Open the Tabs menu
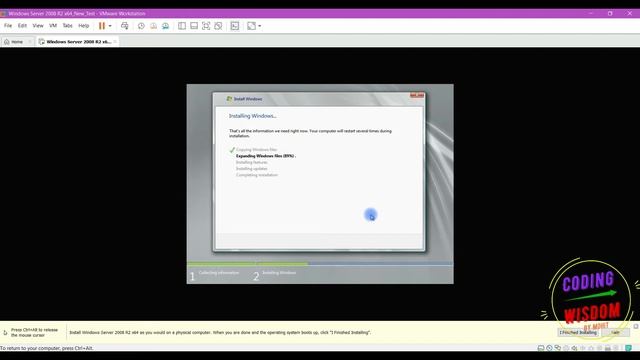Screen dimensions: 640x360 click(x=67, y=26)
